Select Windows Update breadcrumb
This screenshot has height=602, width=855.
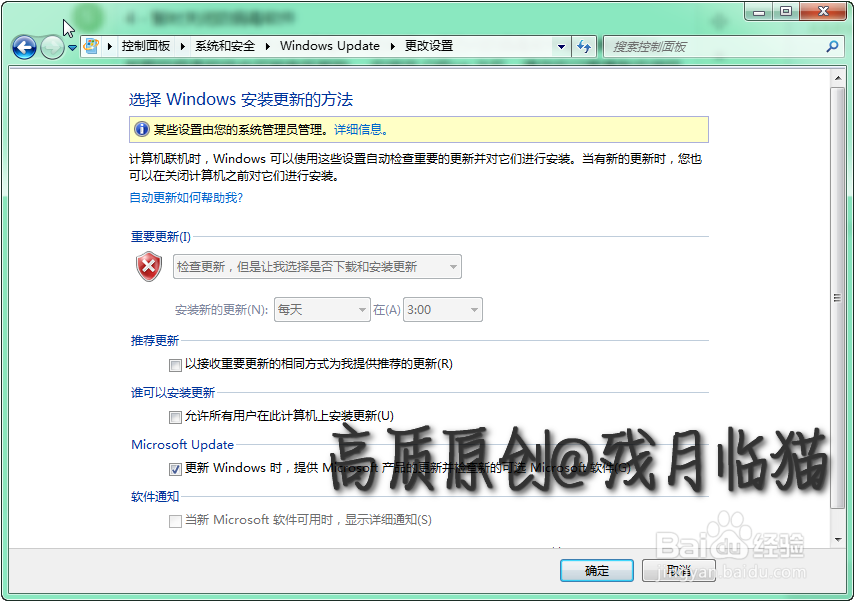(x=329, y=46)
